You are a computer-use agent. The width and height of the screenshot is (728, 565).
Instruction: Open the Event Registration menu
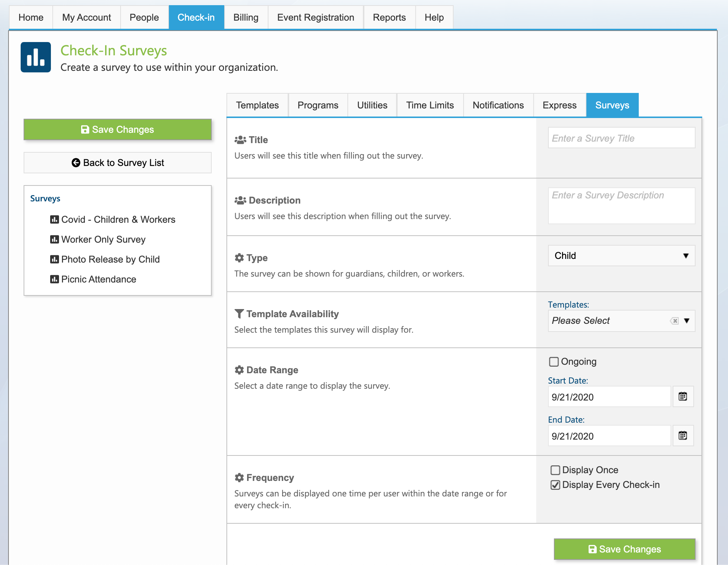click(315, 17)
